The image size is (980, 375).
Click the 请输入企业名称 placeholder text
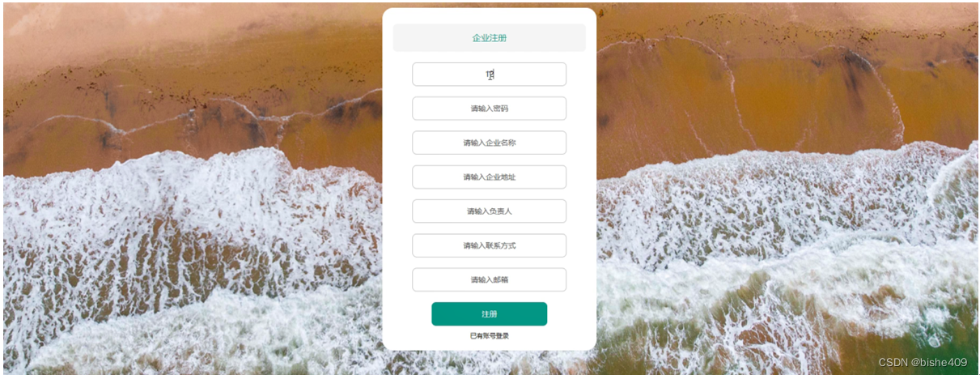click(x=490, y=143)
